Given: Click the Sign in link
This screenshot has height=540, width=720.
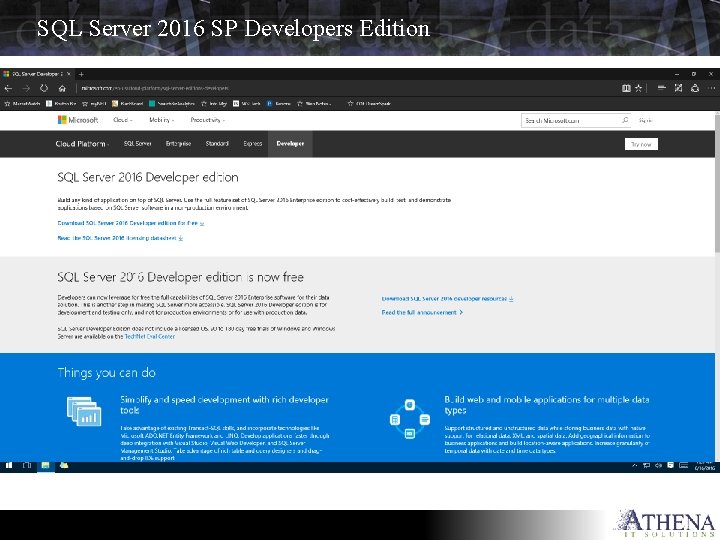Looking at the screenshot, I should [645, 120].
